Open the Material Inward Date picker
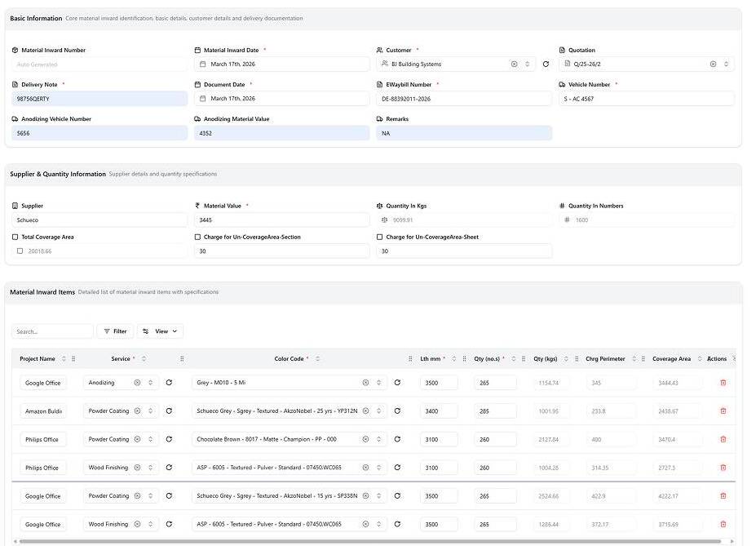The width and height of the screenshot is (756, 546). point(281,64)
